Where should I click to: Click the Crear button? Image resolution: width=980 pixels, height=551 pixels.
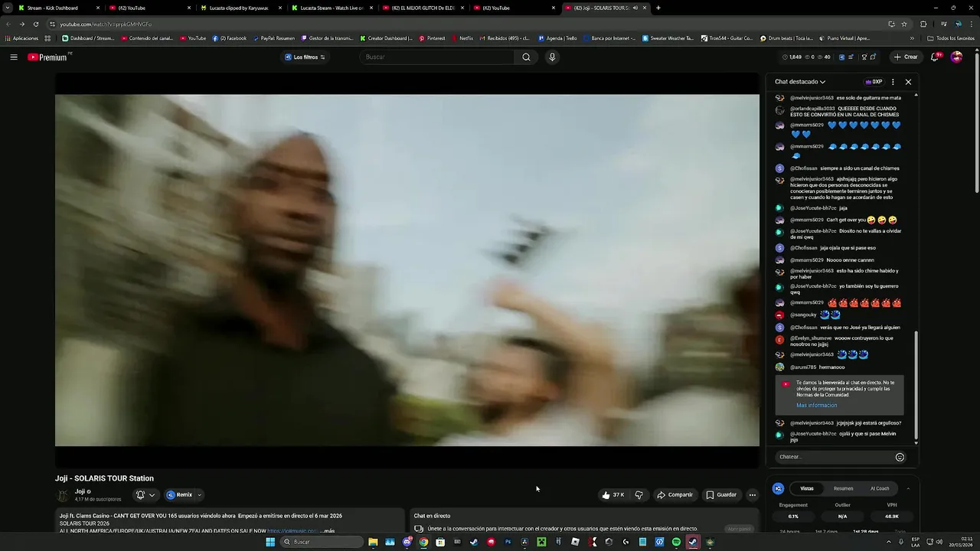coord(905,57)
